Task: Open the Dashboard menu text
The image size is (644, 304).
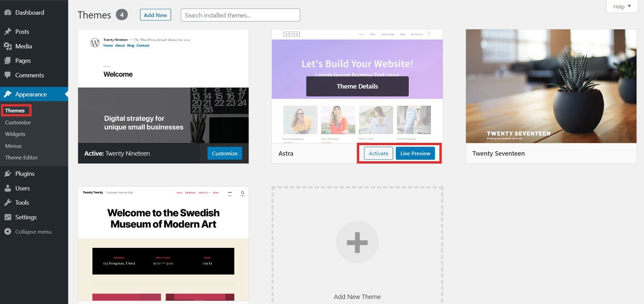Action: point(30,13)
